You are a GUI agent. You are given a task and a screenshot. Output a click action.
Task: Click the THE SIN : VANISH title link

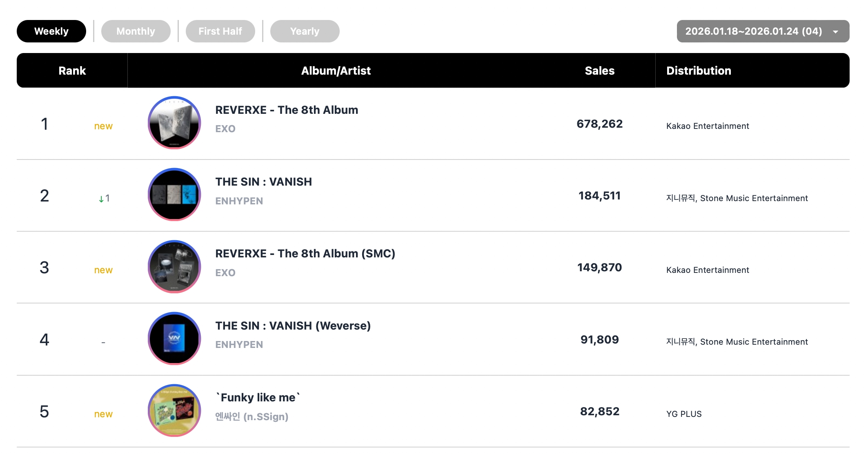coord(263,182)
